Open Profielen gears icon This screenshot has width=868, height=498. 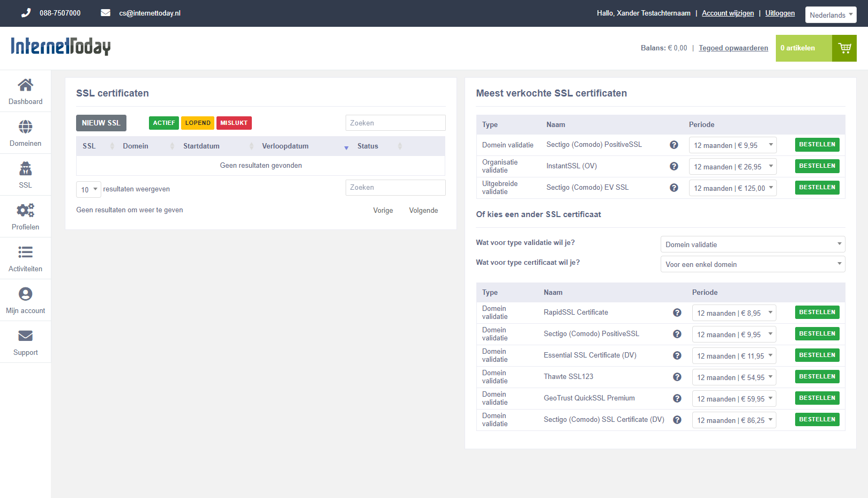click(x=25, y=210)
